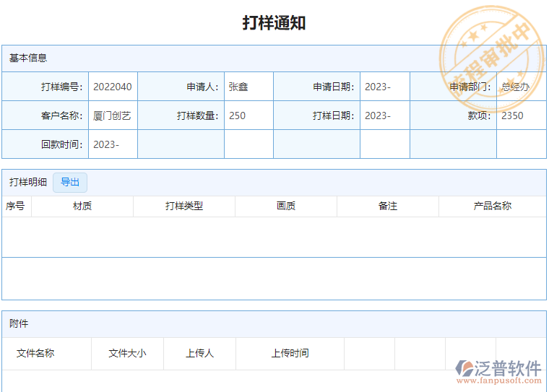Click the 打样明细 section title
The image size is (549, 392).
(28, 183)
